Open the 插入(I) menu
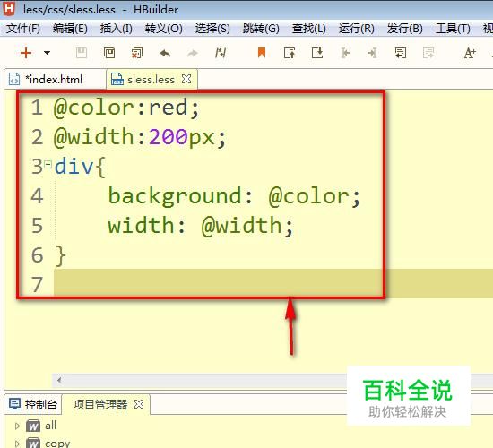493x448 pixels. (116, 29)
